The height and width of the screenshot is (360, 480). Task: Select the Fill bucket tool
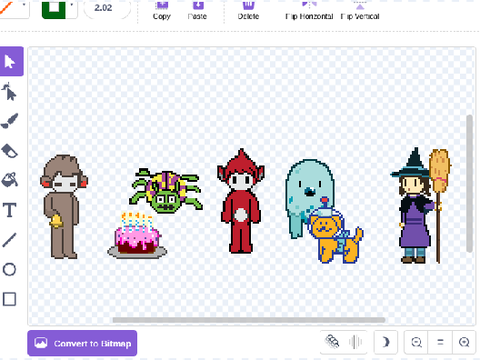9,180
